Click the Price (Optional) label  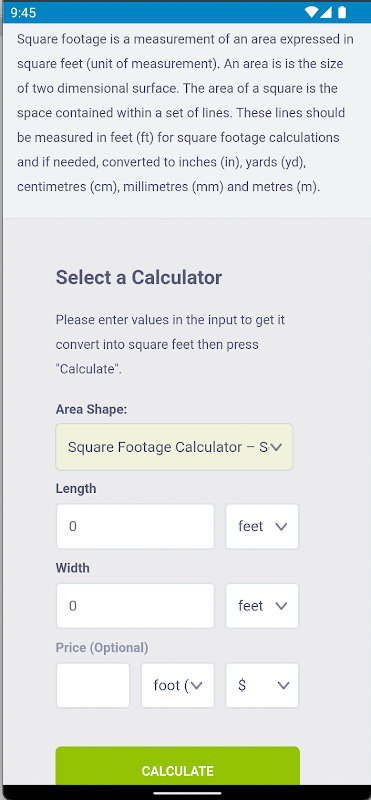pyautogui.click(x=102, y=648)
